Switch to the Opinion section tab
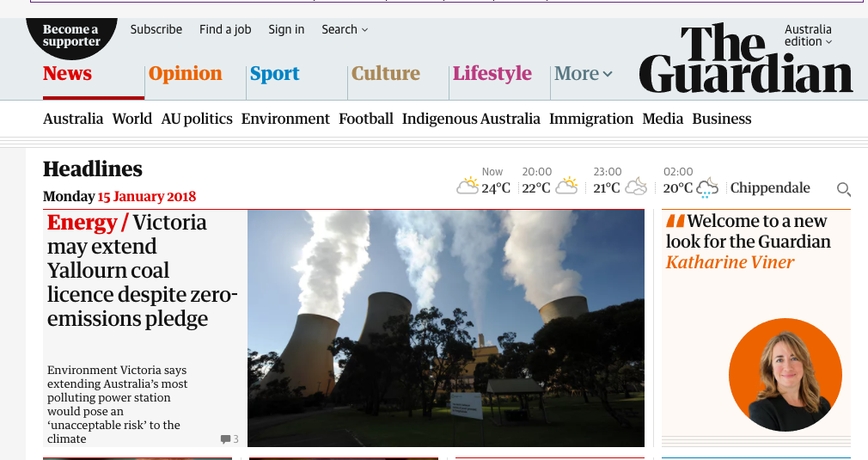868x460 pixels. (185, 74)
